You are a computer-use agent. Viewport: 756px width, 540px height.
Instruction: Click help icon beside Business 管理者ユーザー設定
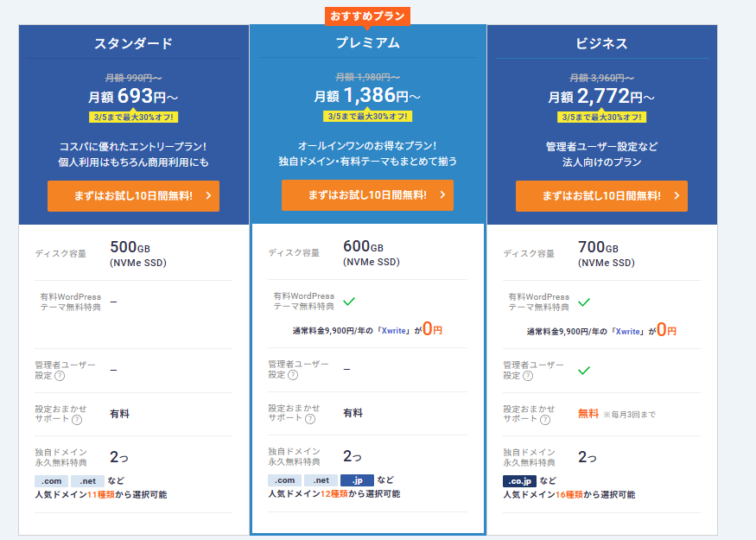pos(528,376)
